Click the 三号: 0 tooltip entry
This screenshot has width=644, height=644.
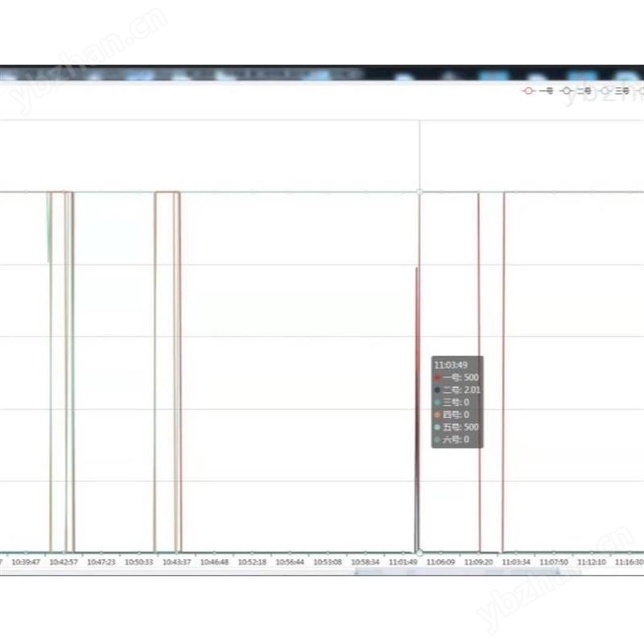pos(452,402)
